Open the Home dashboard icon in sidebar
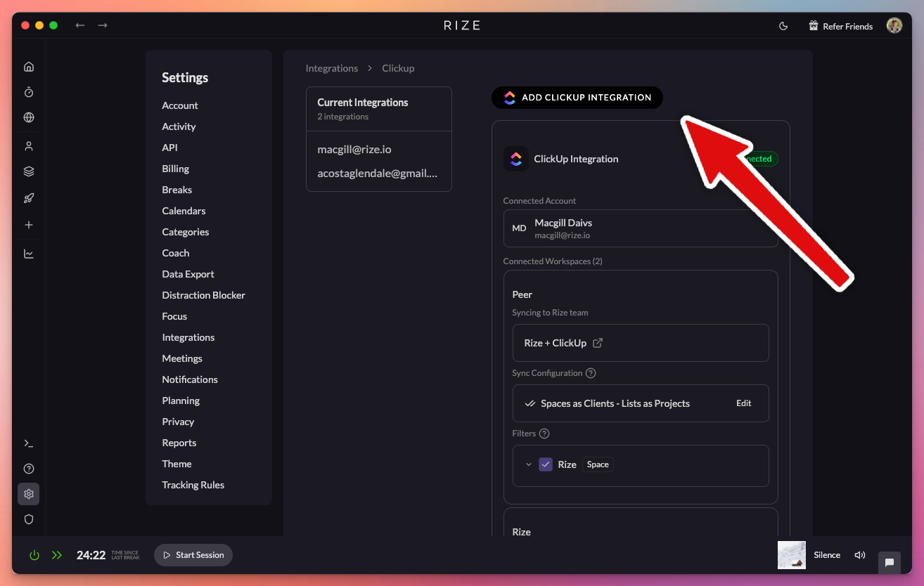The image size is (924, 586). pyautogui.click(x=29, y=67)
